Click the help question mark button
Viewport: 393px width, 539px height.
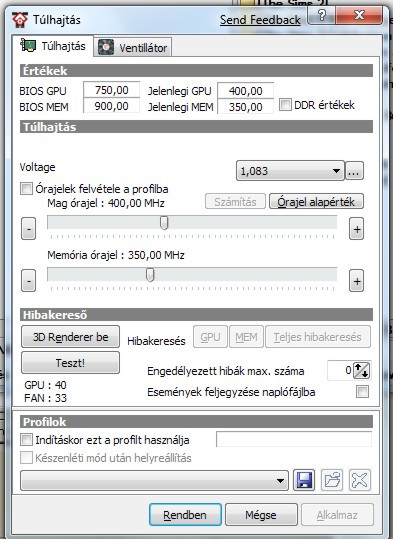click(321, 15)
